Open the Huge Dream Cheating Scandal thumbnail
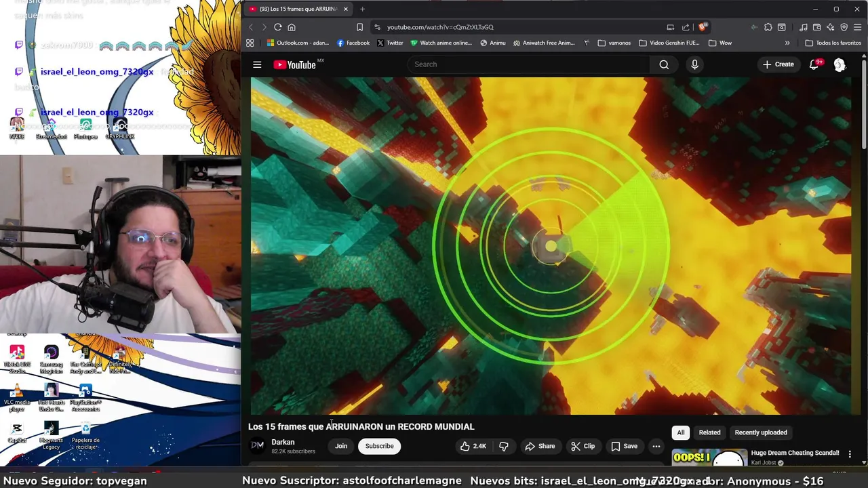868x488 pixels. [x=709, y=457]
